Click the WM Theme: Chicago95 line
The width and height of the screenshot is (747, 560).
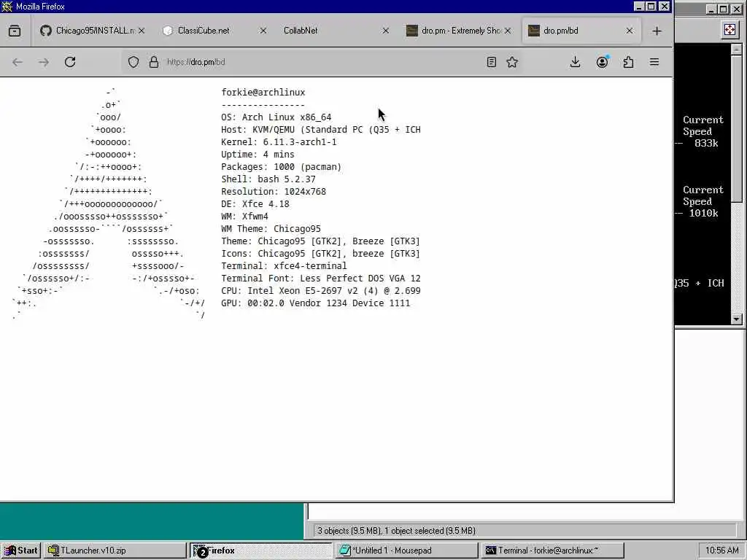click(271, 228)
